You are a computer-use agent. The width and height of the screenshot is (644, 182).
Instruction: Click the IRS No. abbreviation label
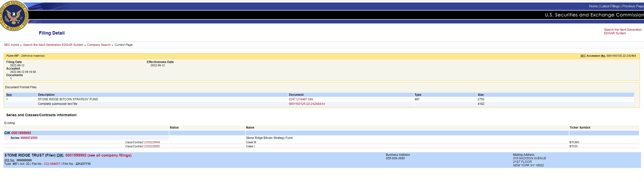(x=10, y=160)
